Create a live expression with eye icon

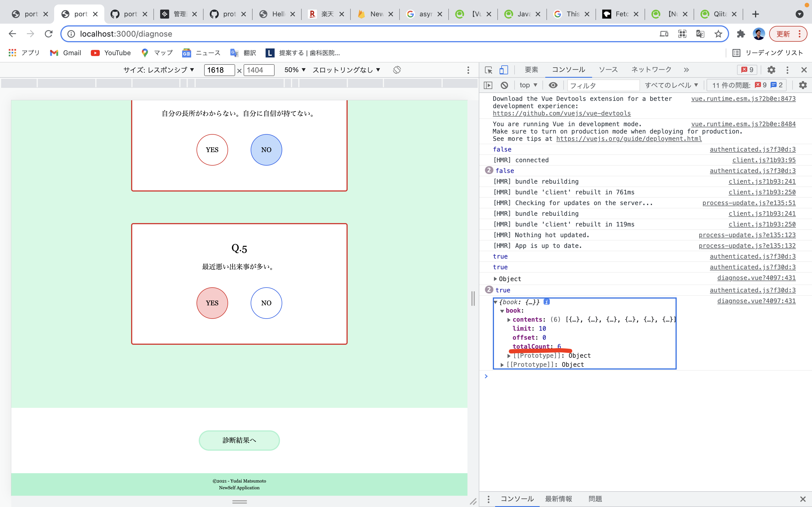[553, 85]
